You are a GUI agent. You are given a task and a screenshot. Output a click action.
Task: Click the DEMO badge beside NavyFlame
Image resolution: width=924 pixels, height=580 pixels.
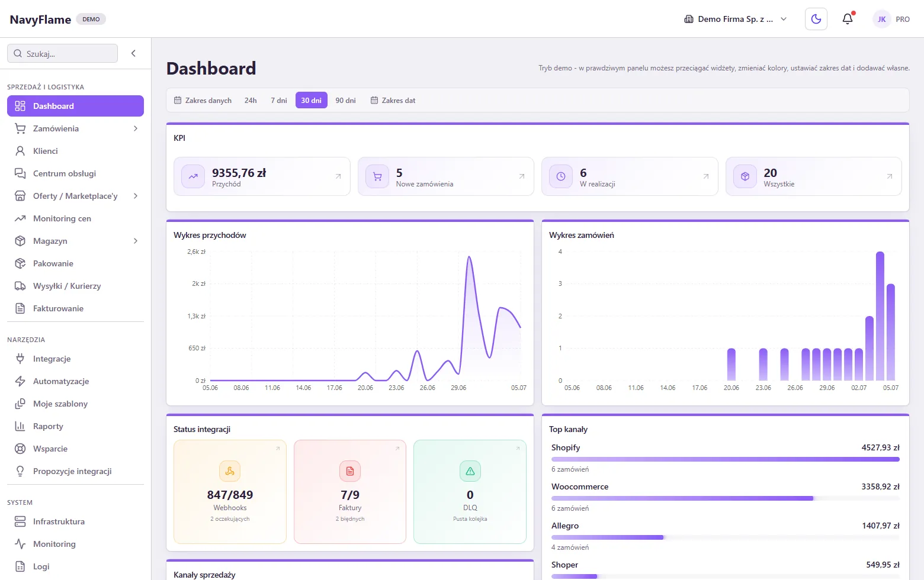[x=91, y=19]
